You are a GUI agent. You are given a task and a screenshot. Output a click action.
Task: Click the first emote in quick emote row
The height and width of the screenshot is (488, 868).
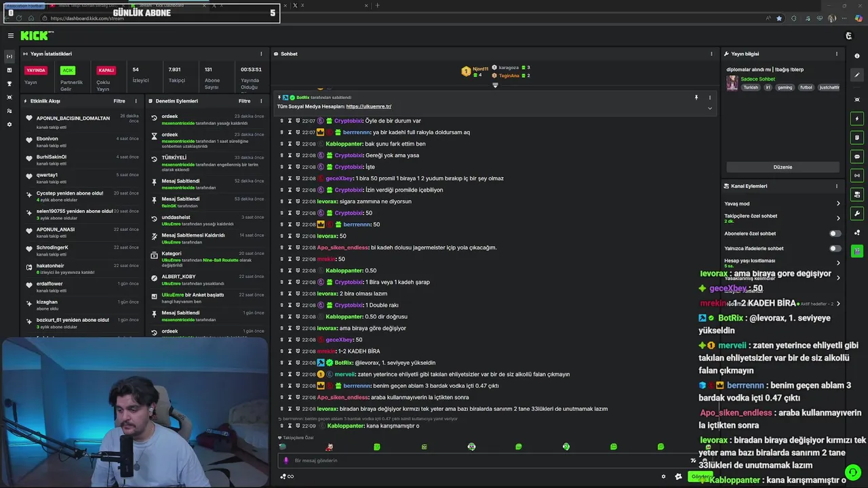click(282, 447)
